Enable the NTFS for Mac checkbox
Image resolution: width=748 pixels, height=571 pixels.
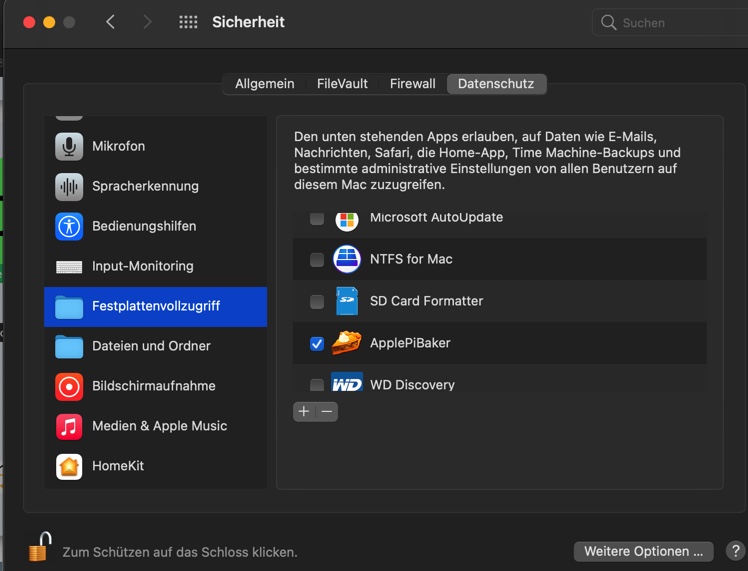pos(317,260)
